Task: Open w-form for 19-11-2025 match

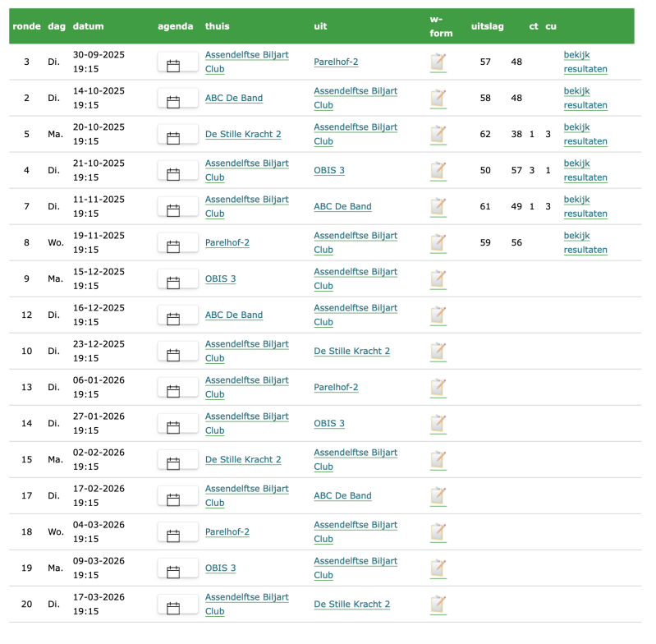Action: 438,243
